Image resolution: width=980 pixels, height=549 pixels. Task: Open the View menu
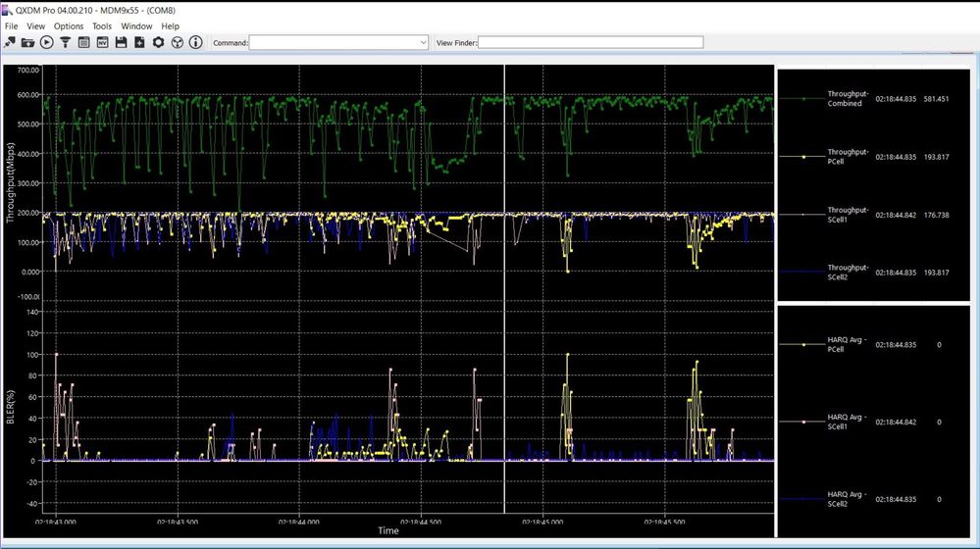pos(36,25)
